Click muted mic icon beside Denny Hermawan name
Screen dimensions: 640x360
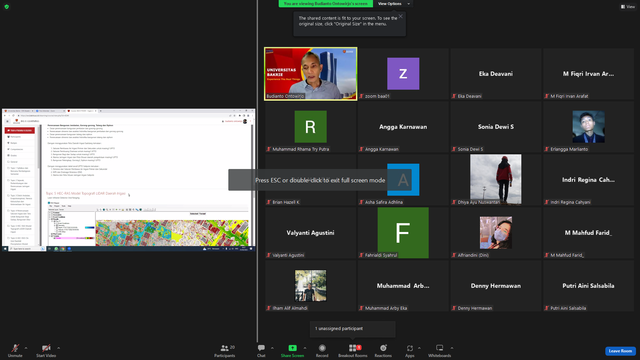(454, 308)
